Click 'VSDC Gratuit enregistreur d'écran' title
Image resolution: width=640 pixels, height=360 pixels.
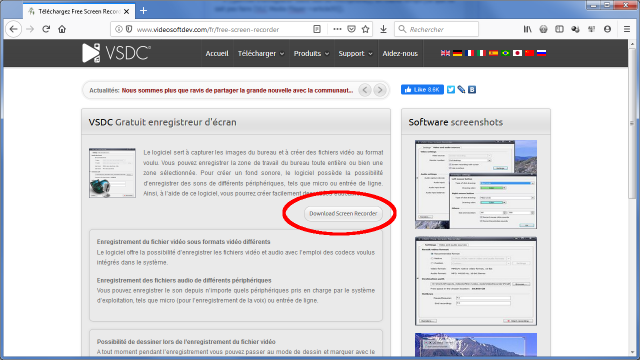[x=162, y=122]
